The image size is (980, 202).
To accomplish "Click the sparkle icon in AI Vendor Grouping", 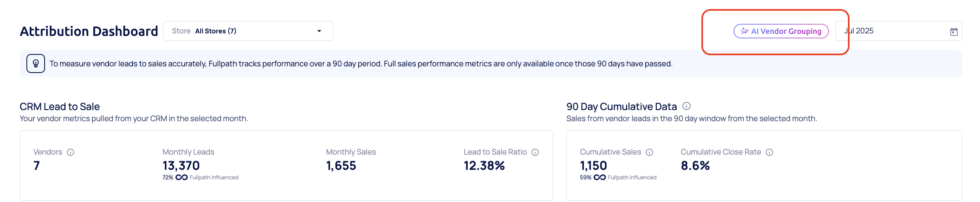I will (x=745, y=31).
